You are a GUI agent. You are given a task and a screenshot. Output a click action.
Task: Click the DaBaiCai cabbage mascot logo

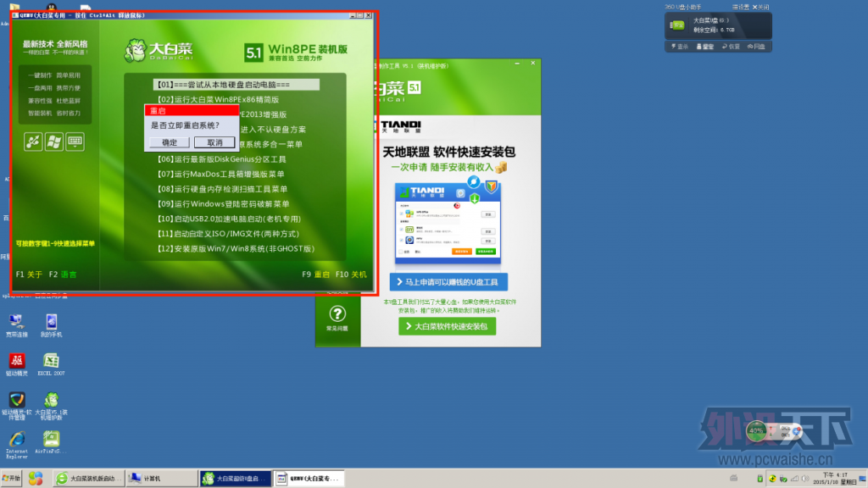pos(135,50)
